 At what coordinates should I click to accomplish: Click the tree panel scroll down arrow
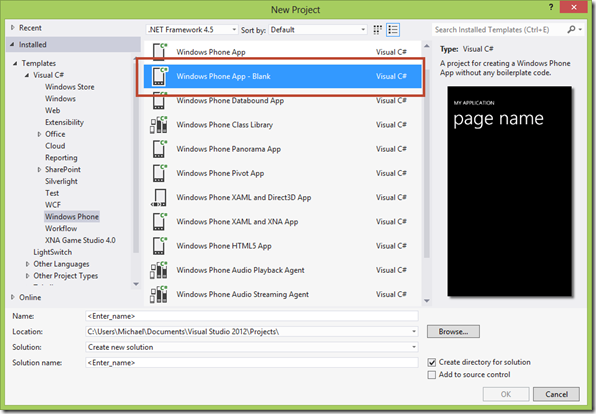coord(136,284)
